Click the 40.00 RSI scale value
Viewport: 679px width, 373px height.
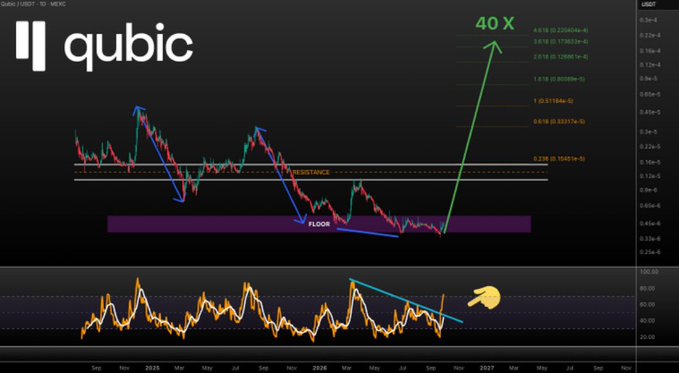648,321
